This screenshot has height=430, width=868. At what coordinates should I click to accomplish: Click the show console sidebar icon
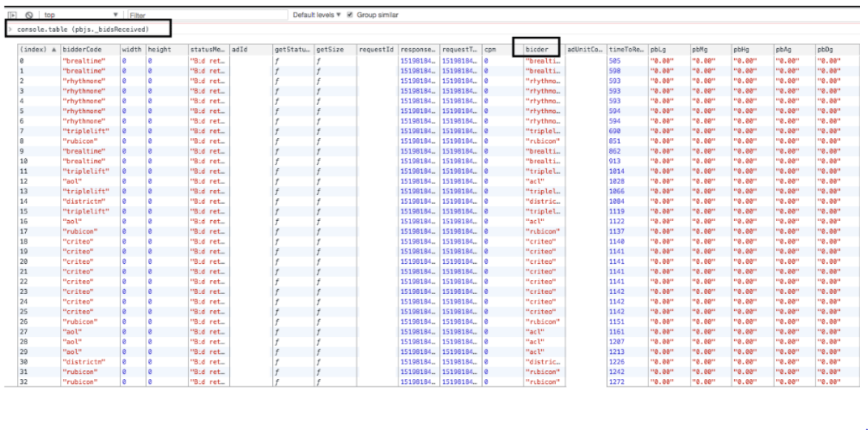pyautogui.click(x=13, y=15)
